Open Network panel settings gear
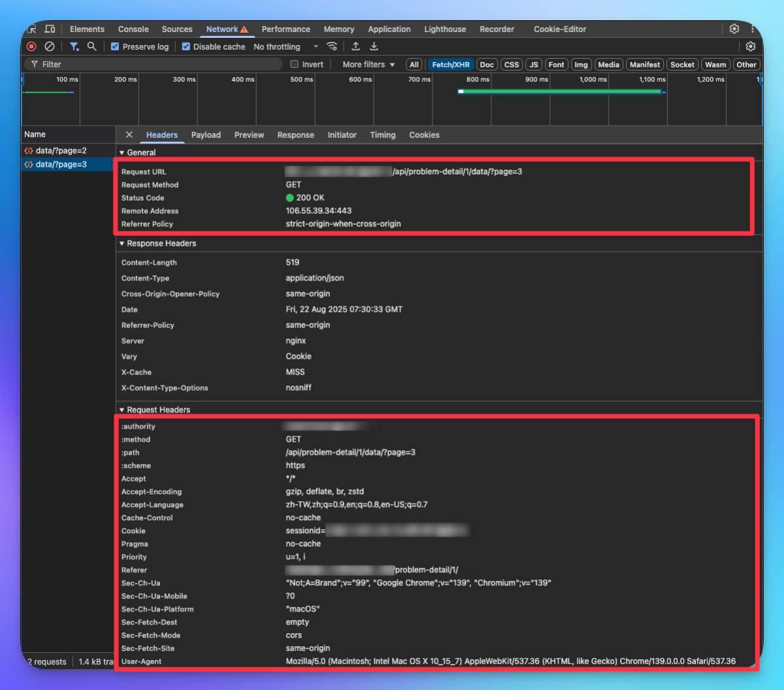Image resolution: width=784 pixels, height=690 pixels. click(x=751, y=46)
